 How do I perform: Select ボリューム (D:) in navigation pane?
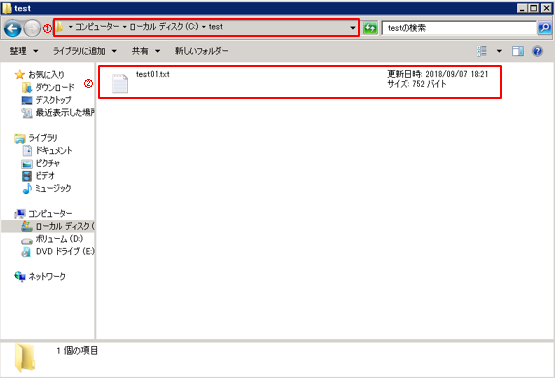pyautogui.click(x=59, y=239)
